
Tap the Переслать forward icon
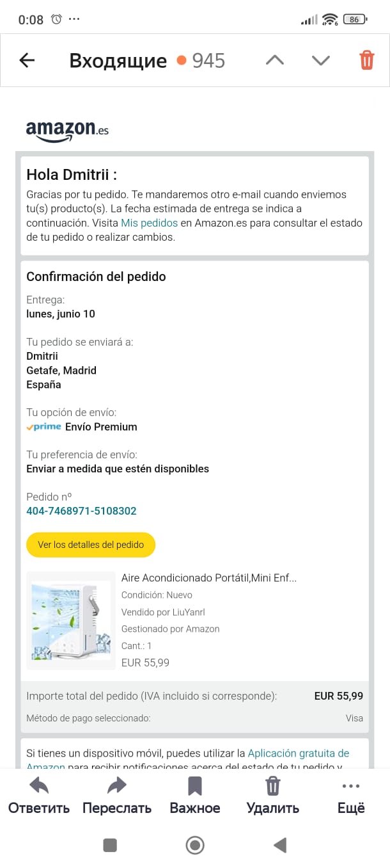[117, 786]
